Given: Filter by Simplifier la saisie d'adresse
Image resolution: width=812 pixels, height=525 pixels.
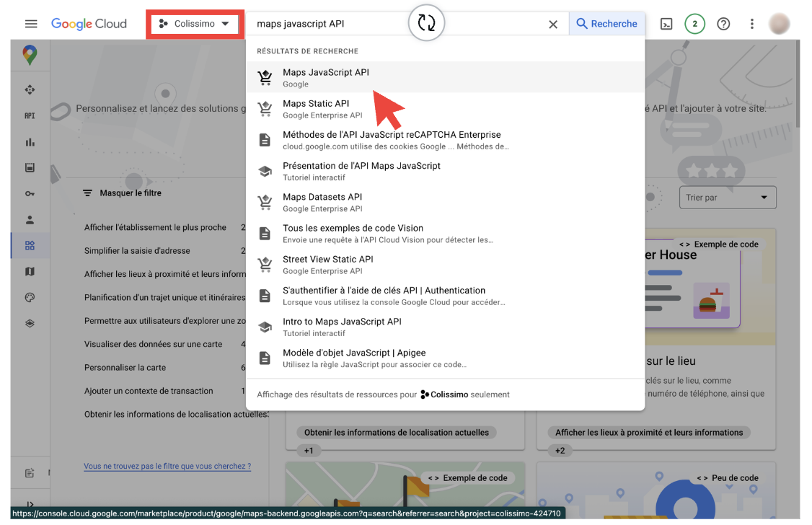Looking at the screenshot, I should 137,250.
